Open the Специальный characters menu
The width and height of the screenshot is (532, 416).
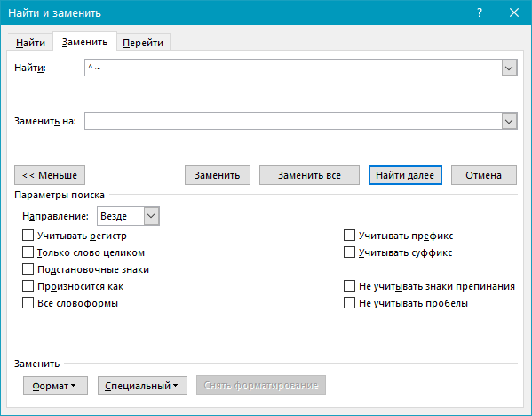point(142,386)
